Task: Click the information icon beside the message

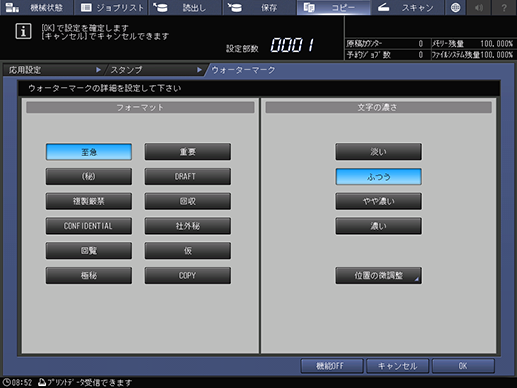Action: (x=23, y=31)
